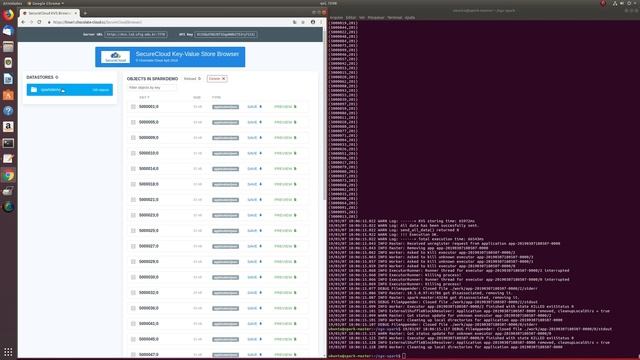Open Pesquisar menu in the terminal
The width and height of the screenshot is (640, 360).
pos(376,18)
